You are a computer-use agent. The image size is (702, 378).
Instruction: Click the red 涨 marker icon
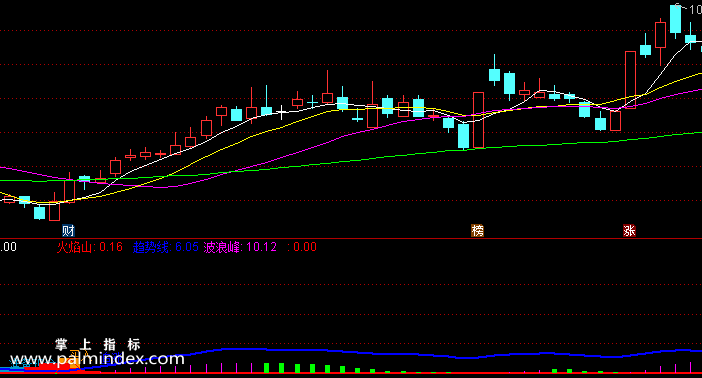pos(629,231)
